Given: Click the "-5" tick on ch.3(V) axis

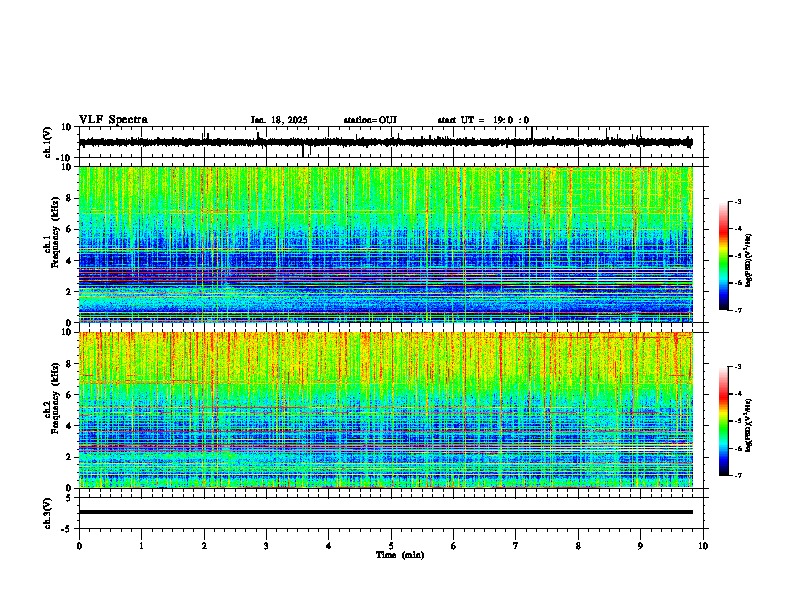Looking at the screenshot, I should 67,529.
